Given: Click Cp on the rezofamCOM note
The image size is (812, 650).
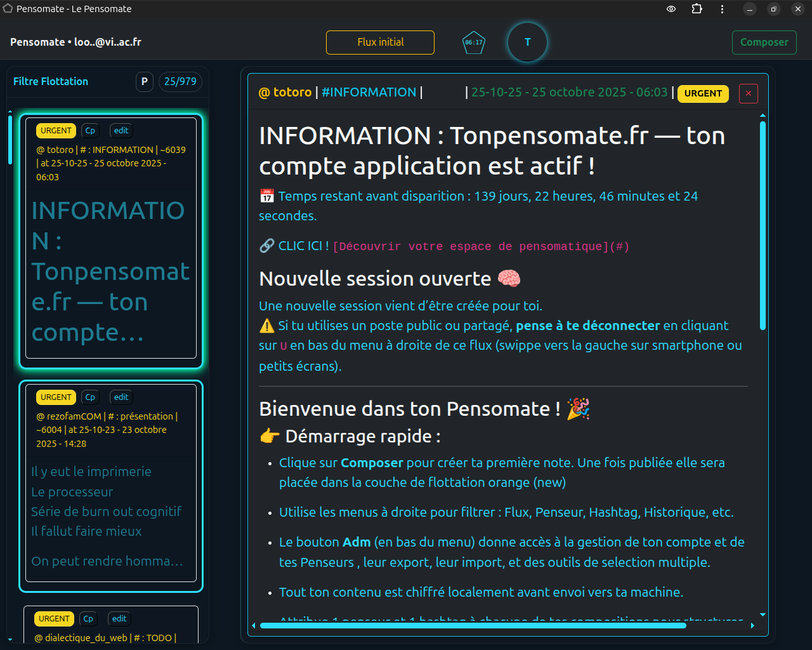Looking at the screenshot, I should 90,397.
